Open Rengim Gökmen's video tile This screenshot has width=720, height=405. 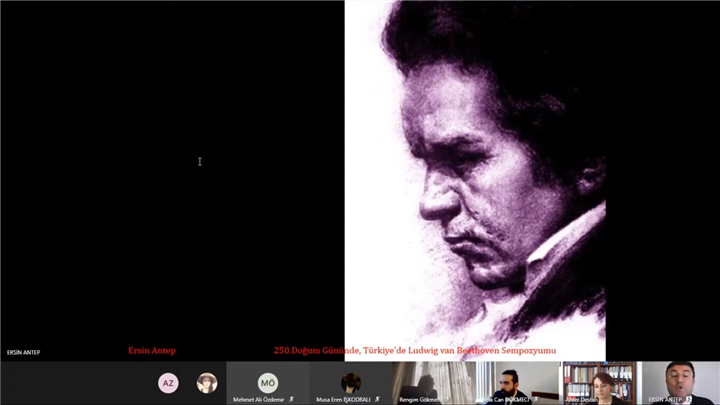click(434, 383)
